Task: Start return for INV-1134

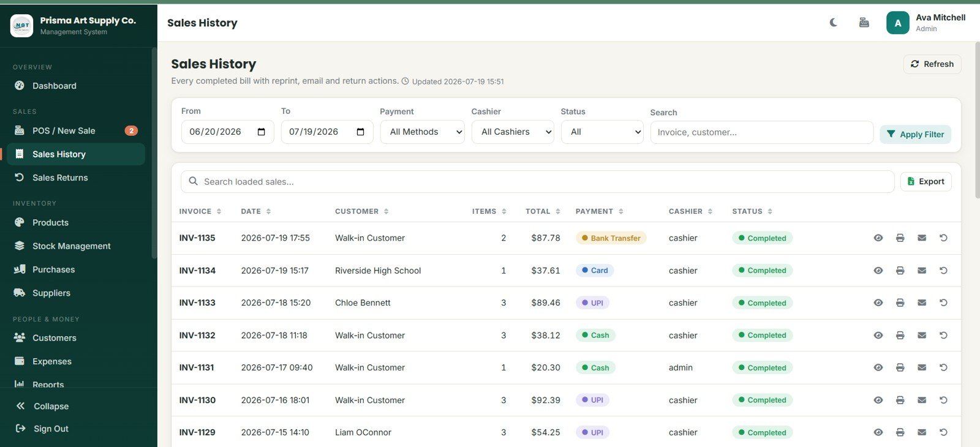Action: pos(943,271)
